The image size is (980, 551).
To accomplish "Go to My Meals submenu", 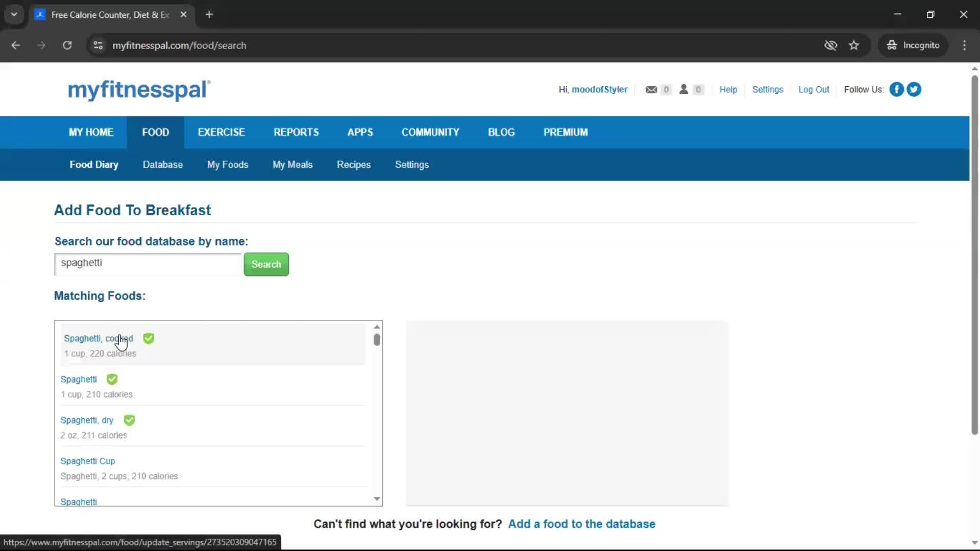I will pyautogui.click(x=292, y=165).
